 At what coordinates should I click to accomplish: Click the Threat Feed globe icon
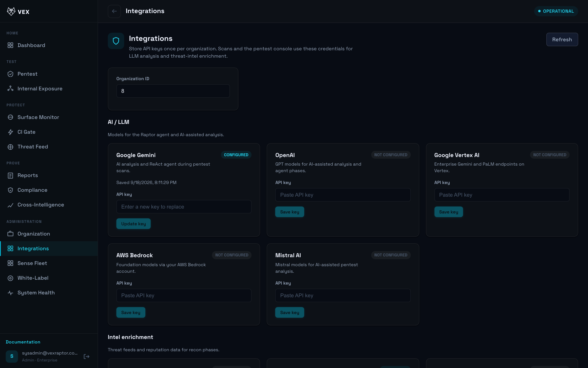click(x=10, y=147)
